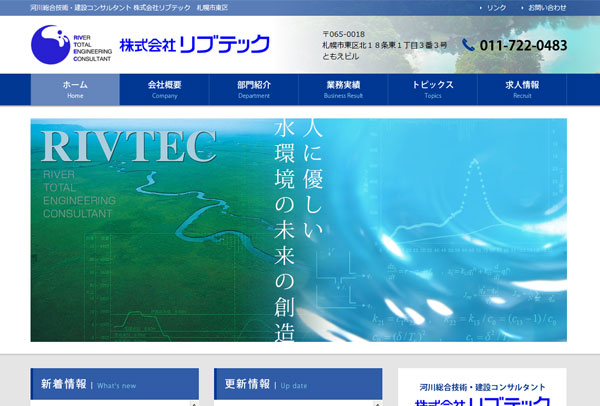This screenshot has width=600, height=406.
Task: Open the 部門紹介 Department menu item
Action: (x=254, y=89)
